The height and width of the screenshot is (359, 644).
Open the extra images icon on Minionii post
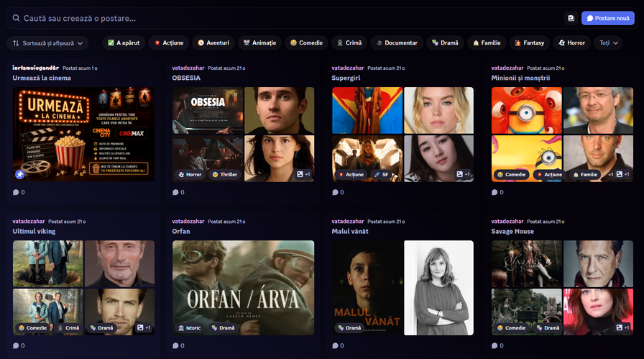point(622,174)
